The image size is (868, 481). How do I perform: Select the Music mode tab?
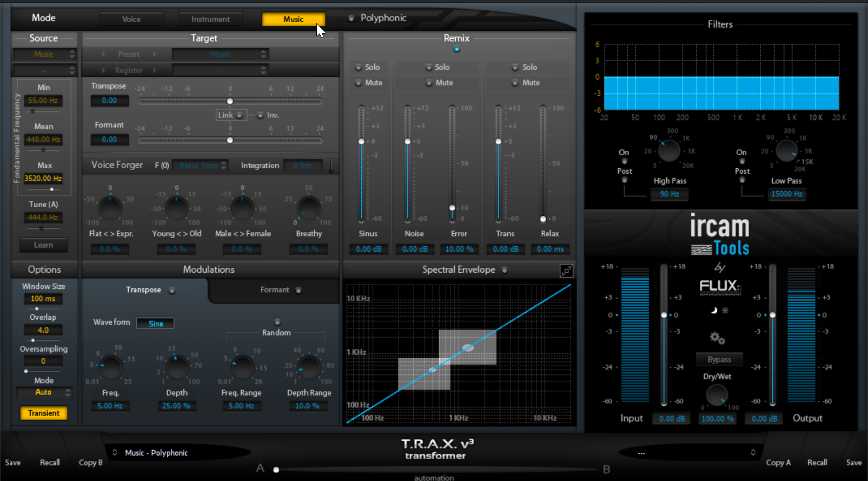click(294, 19)
